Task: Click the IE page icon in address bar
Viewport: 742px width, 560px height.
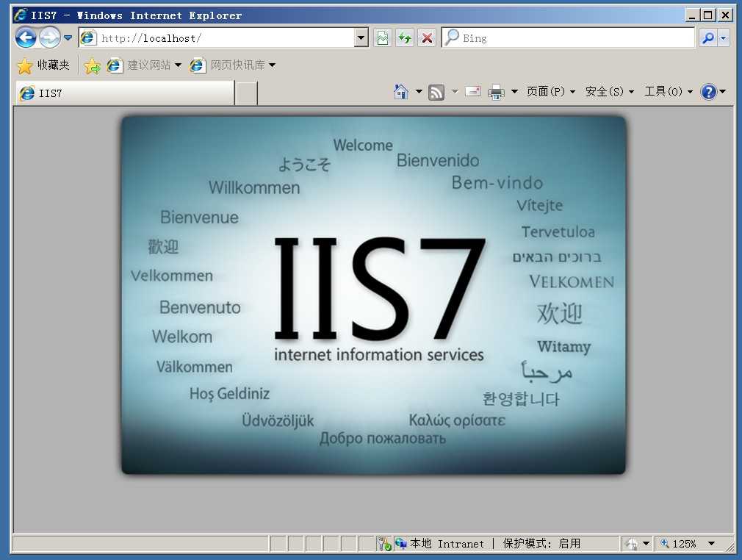Action: click(87, 38)
